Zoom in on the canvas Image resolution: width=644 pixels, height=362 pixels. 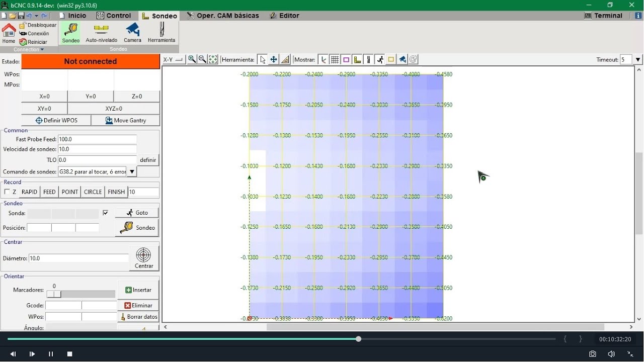click(x=192, y=59)
